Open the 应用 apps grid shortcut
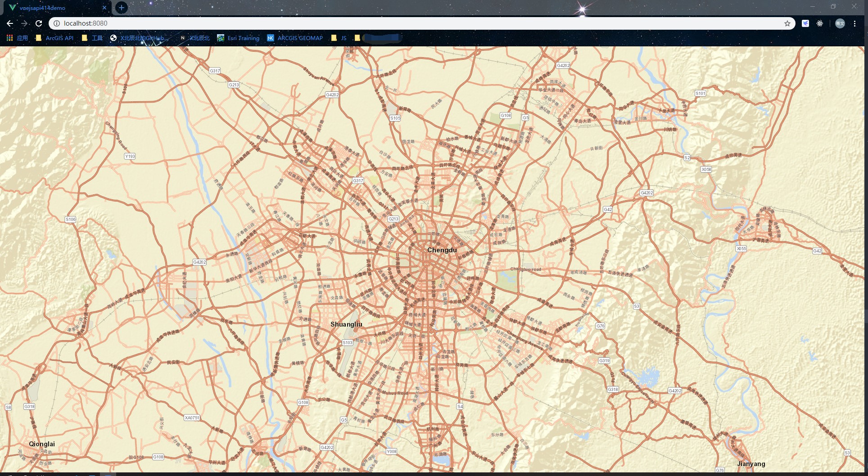The image size is (868, 476). 17,38
